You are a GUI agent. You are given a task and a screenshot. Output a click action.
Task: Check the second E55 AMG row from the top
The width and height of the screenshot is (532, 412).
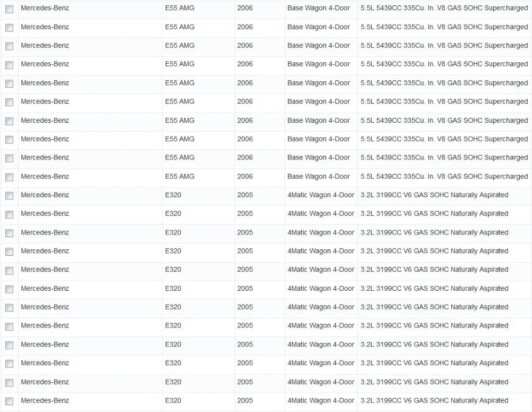[10, 28]
